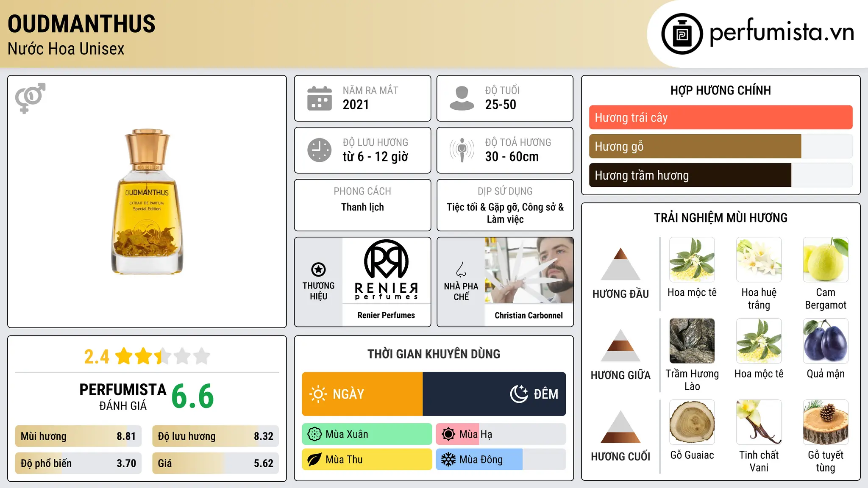
Task: Click the leaf icon for Mùa Thu
Action: pos(314,460)
